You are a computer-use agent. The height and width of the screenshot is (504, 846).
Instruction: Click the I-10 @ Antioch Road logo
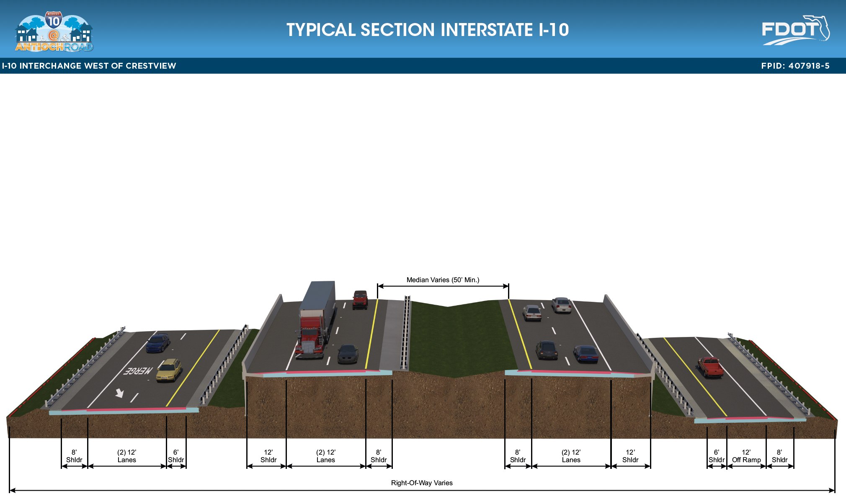[54, 32]
